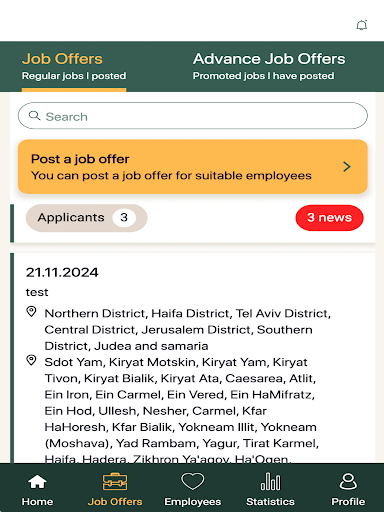Tap the cities location pin icon

31,360
